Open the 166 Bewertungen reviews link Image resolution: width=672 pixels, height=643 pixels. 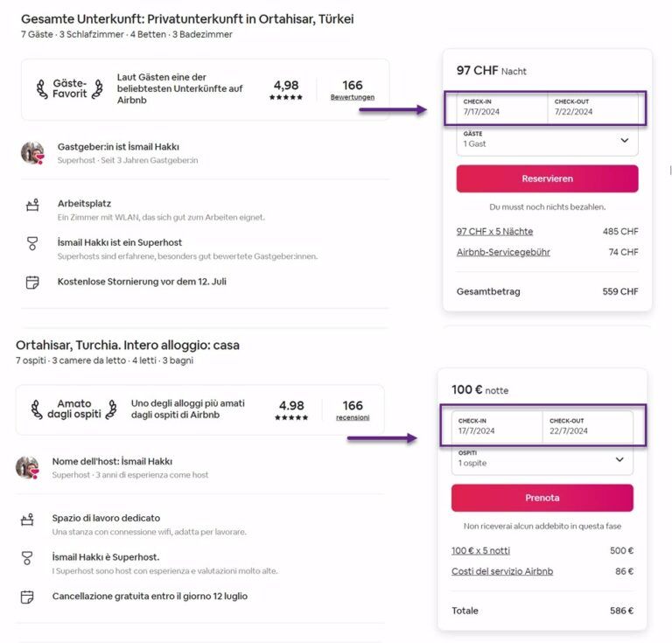(x=353, y=97)
